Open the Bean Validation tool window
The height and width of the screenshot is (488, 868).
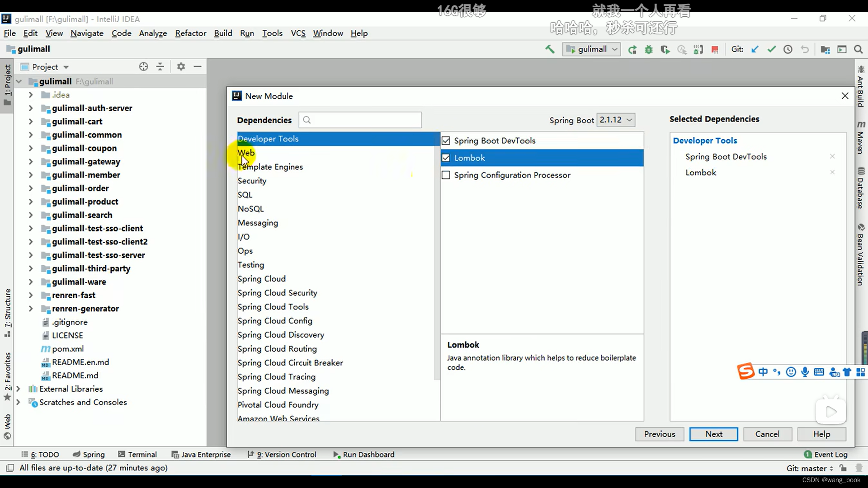861,254
